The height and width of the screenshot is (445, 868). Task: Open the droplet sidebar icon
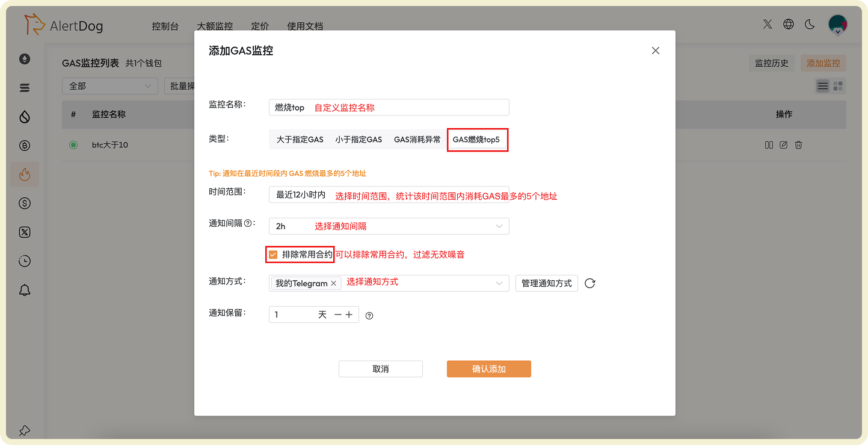[x=25, y=117]
